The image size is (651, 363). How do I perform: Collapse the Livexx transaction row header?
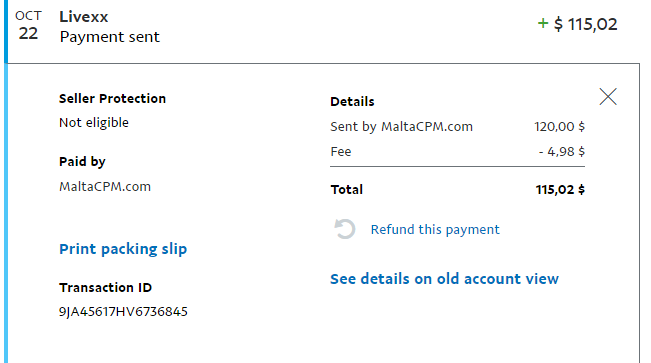pos(322,32)
